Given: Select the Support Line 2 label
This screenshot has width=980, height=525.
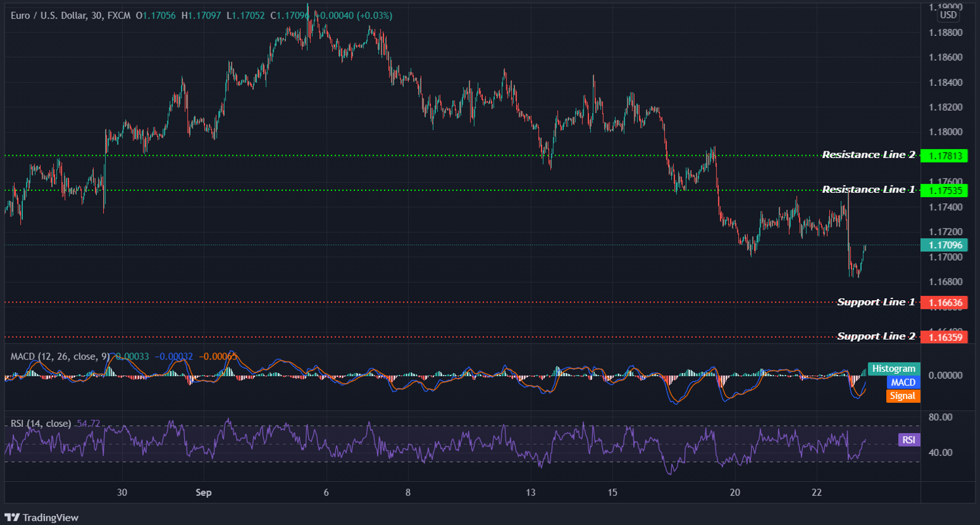Looking at the screenshot, I should coord(876,337).
